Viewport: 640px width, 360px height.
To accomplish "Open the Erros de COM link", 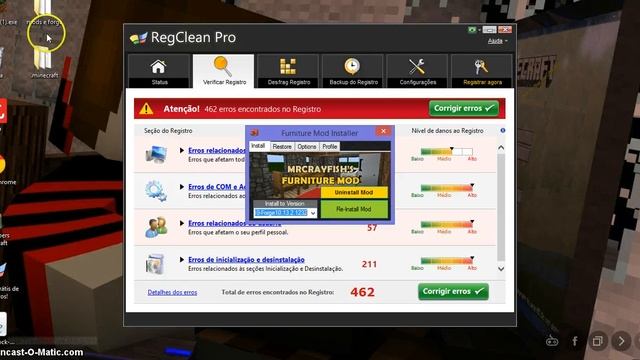I will (217, 187).
